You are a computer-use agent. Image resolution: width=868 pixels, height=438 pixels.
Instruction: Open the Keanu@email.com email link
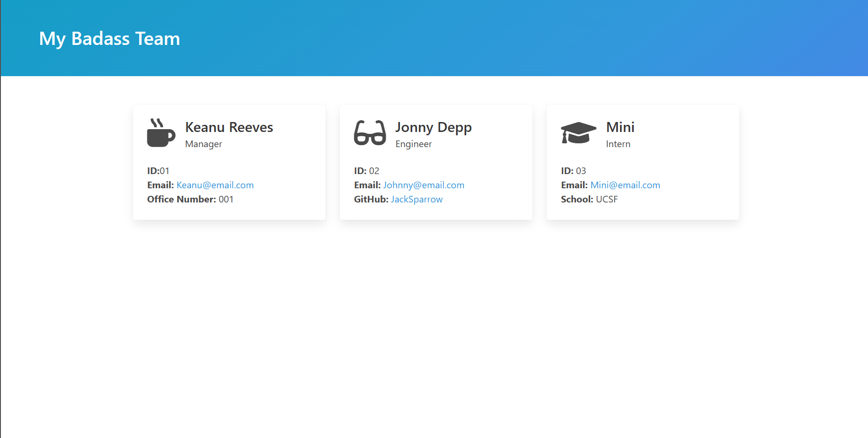pyautogui.click(x=215, y=185)
